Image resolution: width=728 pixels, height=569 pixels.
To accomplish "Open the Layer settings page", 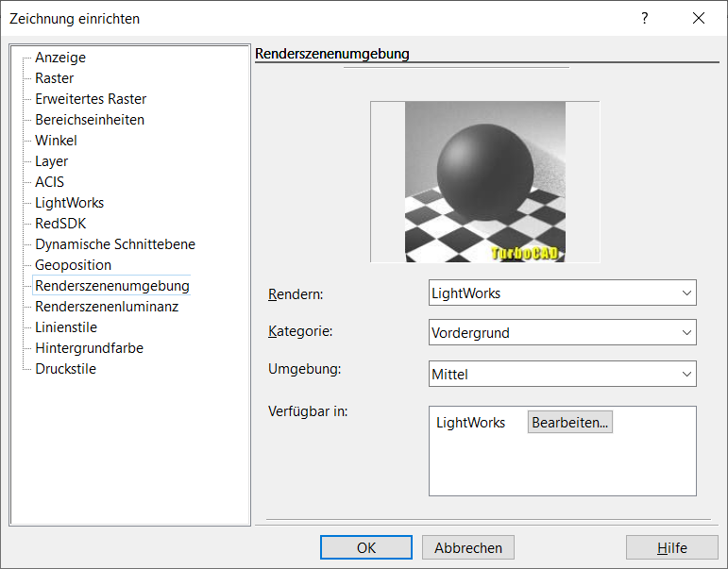I will click(x=52, y=161).
